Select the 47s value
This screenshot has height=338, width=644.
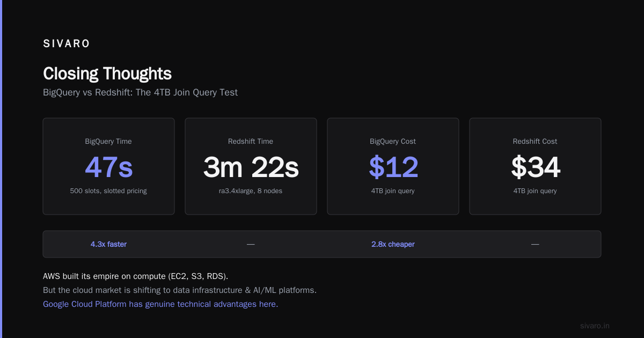[108, 167]
